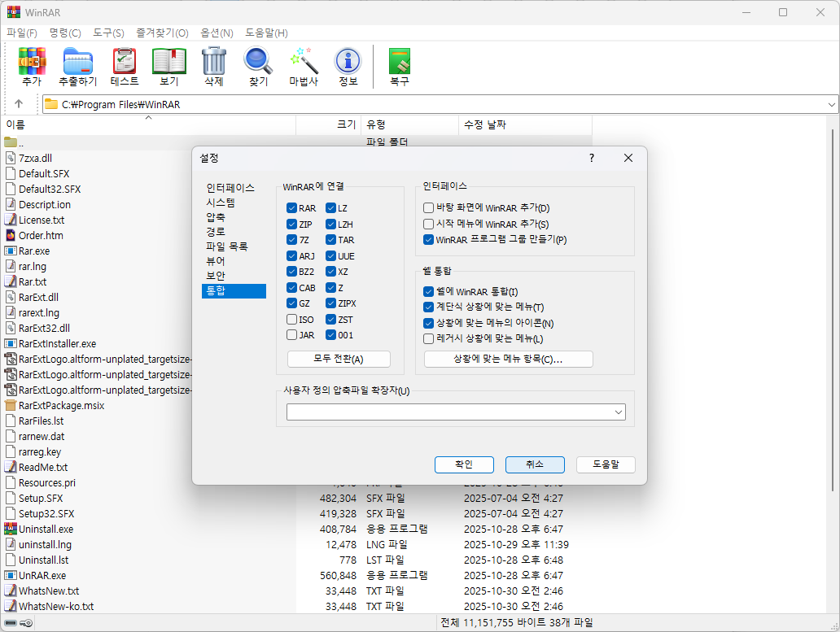Open 상황에 맞는 메뉴 항목(C)... button

pos(509,359)
